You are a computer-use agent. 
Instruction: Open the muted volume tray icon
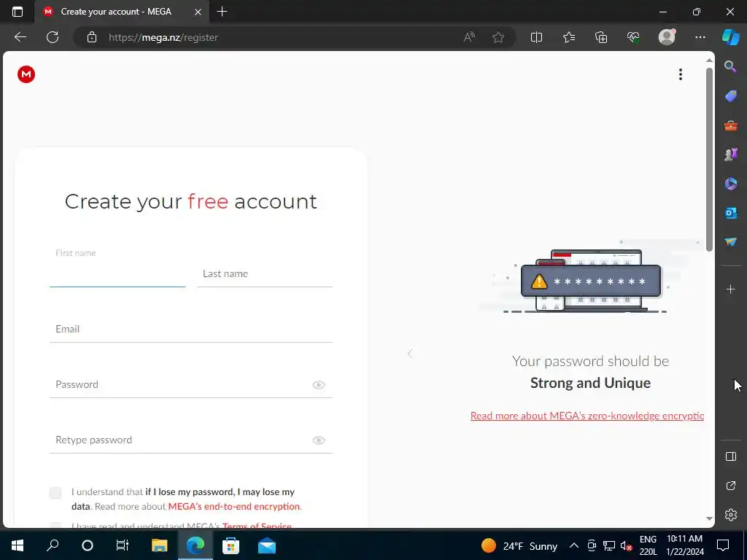tap(626, 545)
